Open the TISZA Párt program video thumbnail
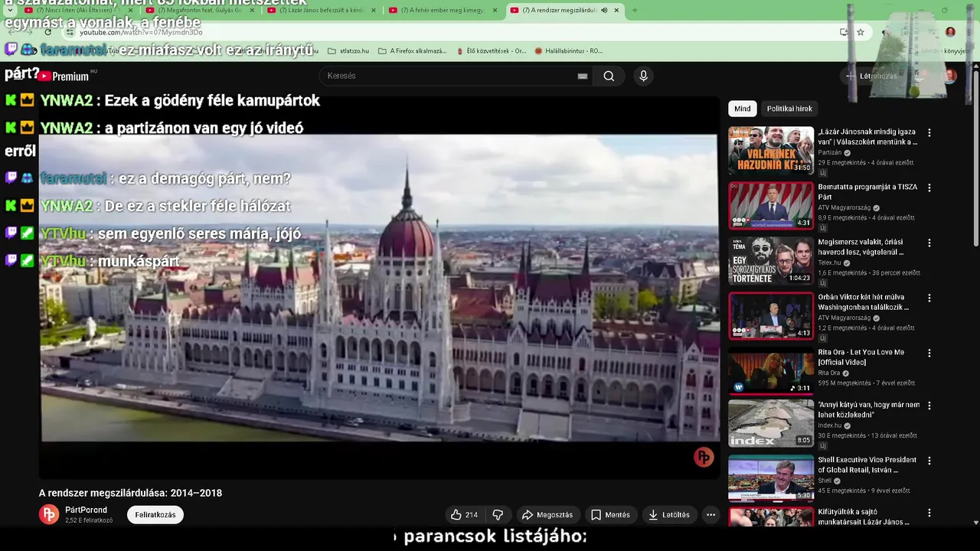980x551 pixels. click(771, 205)
